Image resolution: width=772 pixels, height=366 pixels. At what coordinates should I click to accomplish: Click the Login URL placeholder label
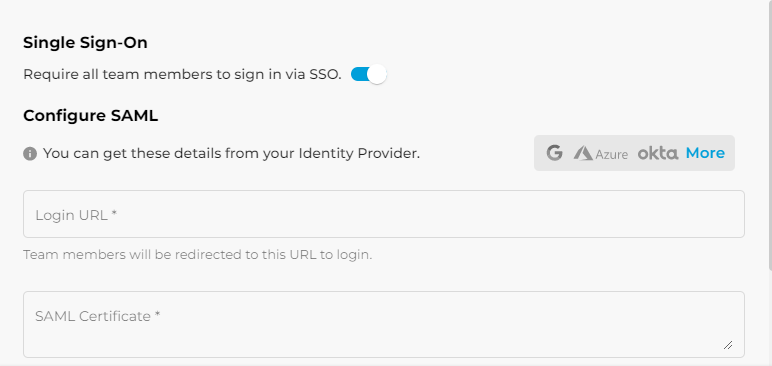coord(76,215)
